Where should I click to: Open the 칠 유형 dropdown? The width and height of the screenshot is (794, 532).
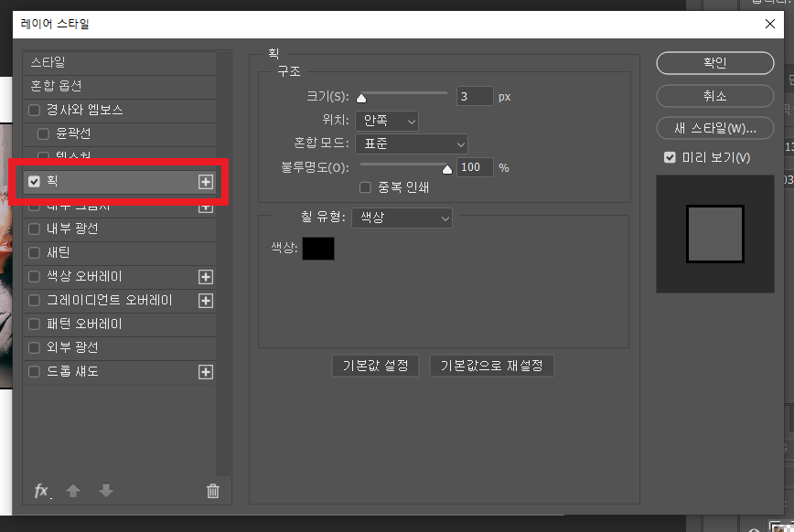(402, 217)
